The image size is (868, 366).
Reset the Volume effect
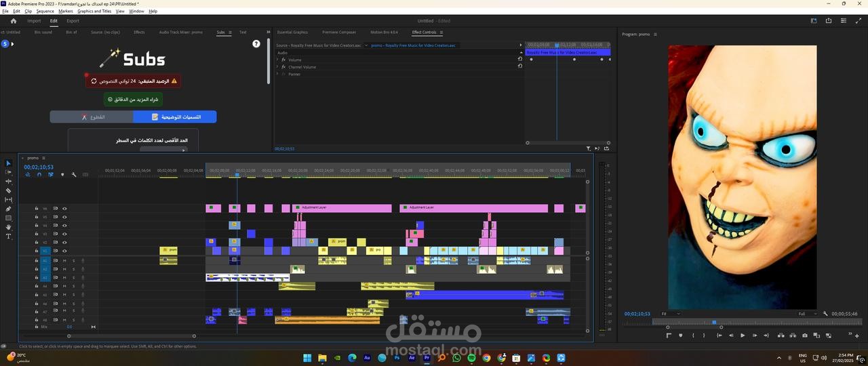pos(520,59)
